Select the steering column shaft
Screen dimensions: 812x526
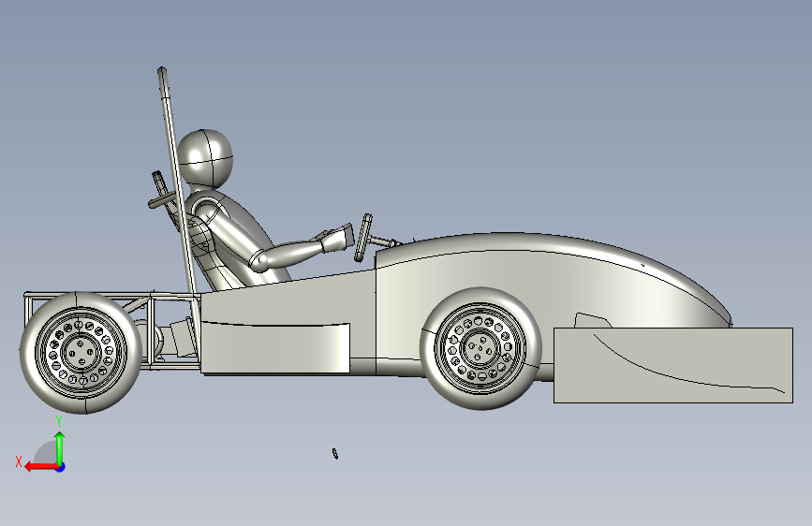point(382,241)
